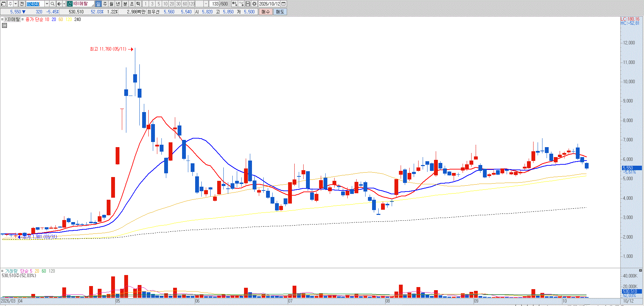Toggle the left side panel icon
The width and height of the screenshot is (644, 306).
3,4
